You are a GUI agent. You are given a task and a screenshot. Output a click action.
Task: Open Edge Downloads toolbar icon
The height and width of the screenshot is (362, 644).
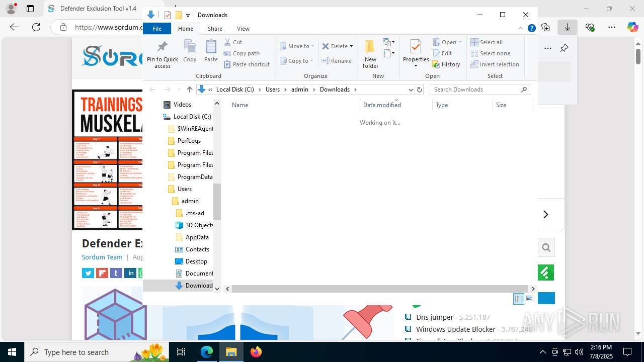point(568,27)
